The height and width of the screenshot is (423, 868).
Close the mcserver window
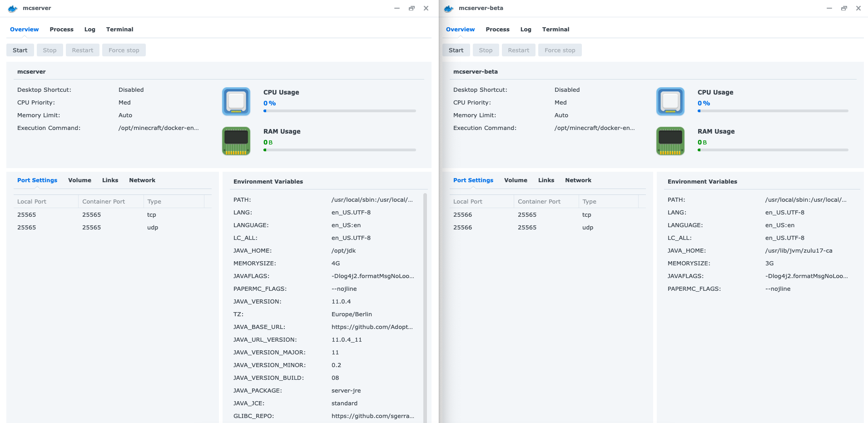click(x=426, y=8)
